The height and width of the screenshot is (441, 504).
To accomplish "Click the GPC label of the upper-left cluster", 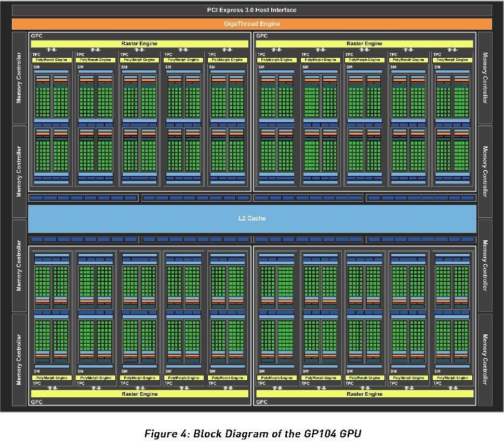I will 37,36.
